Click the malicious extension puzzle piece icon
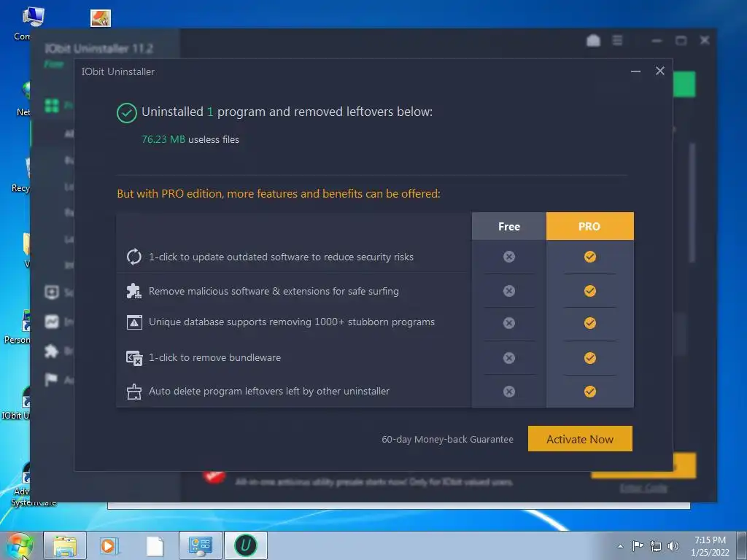This screenshot has height=560, width=747. (x=134, y=291)
